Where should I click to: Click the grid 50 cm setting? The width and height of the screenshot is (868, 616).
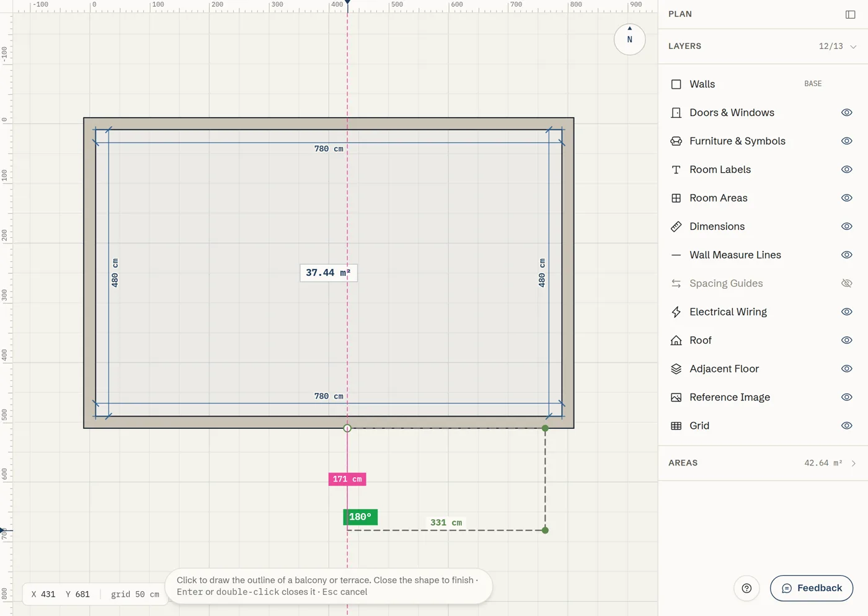pos(135,594)
